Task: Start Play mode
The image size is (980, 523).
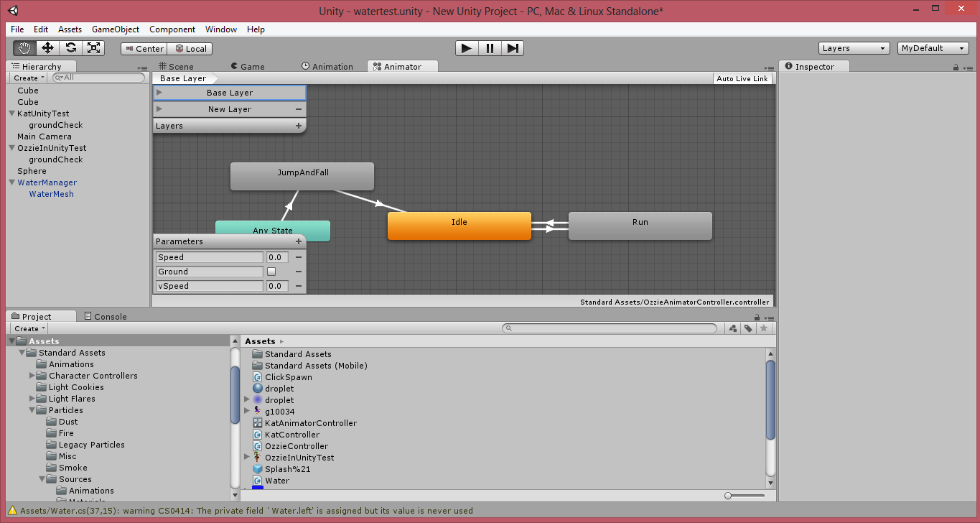Action: (467, 48)
